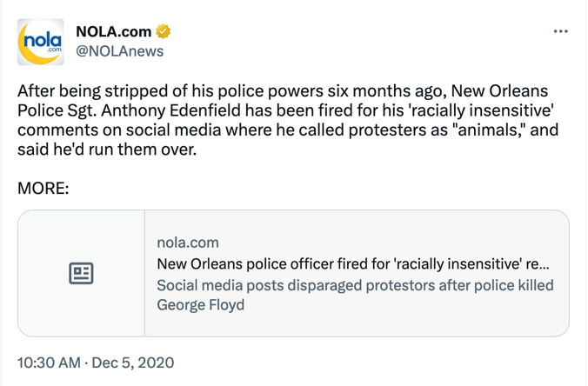Click the gold verified badge

[164, 31]
